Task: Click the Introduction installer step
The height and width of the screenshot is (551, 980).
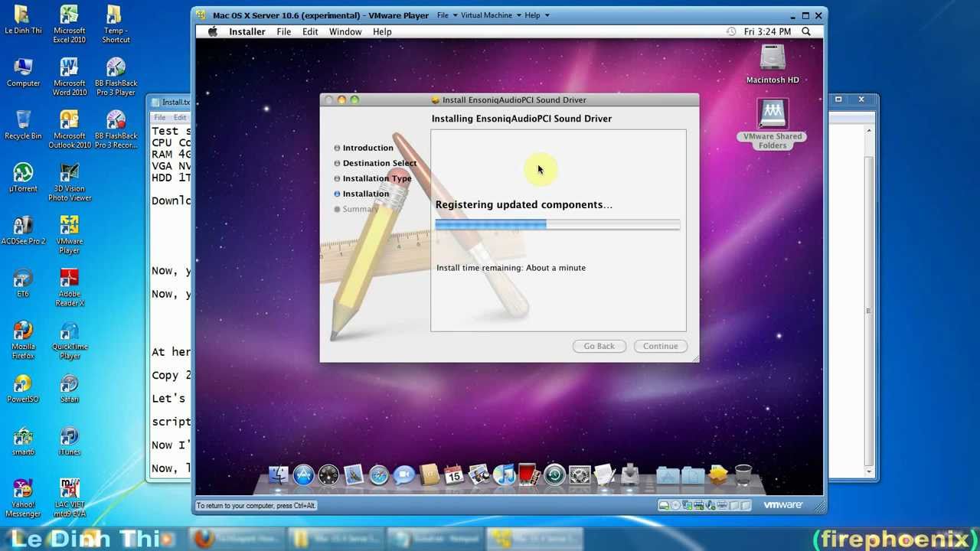Action: [x=367, y=148]
